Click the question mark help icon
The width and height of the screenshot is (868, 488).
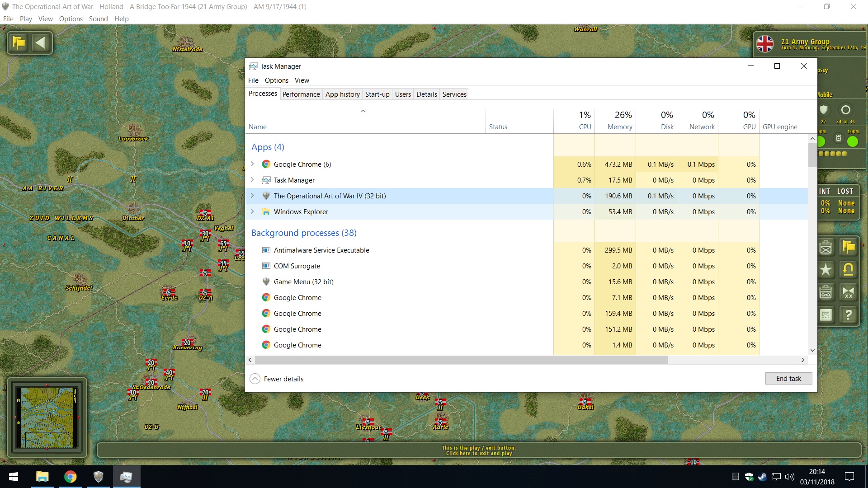tap(849, 314)
